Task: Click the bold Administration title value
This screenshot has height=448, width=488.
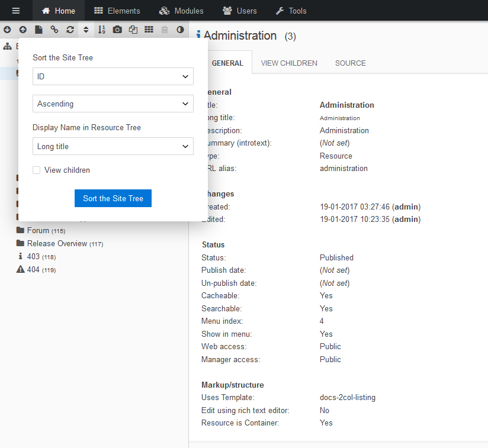Action: (x=346, y=105)
